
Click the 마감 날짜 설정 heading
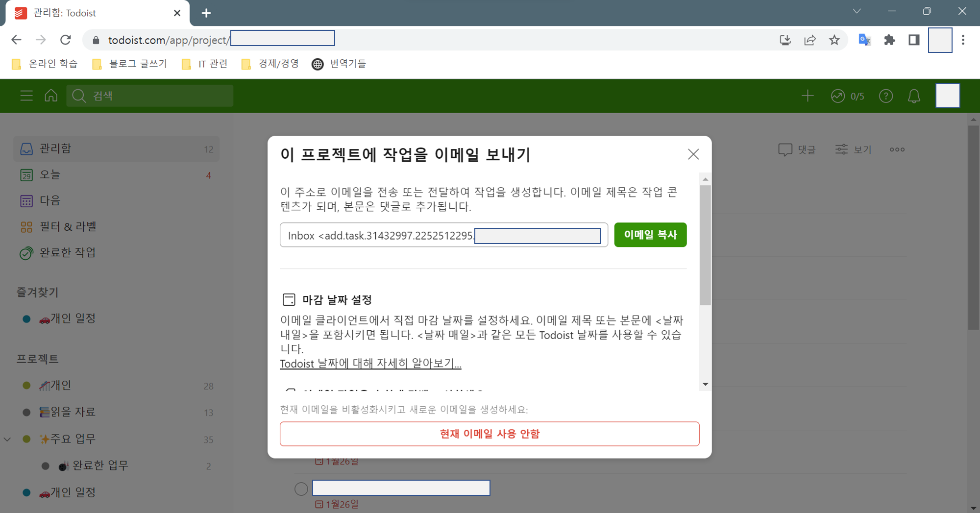(x=337, y=300)
